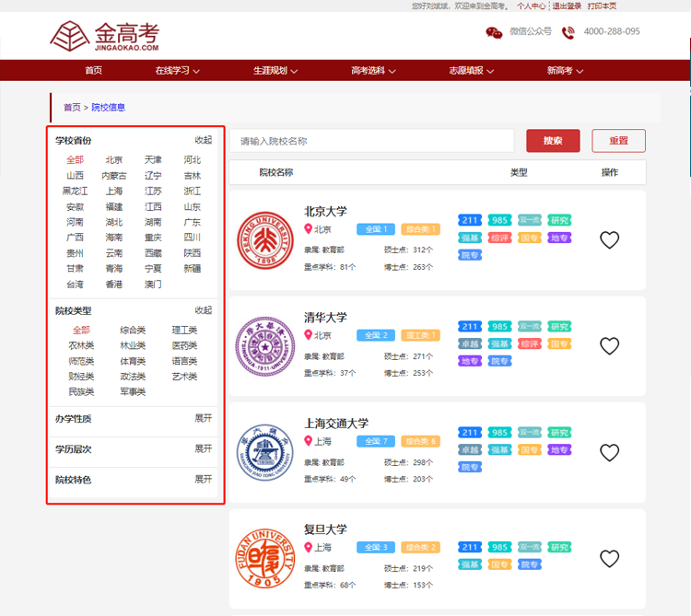Click the WeChat 微信公众号 icon

click(x=494, y=32)
